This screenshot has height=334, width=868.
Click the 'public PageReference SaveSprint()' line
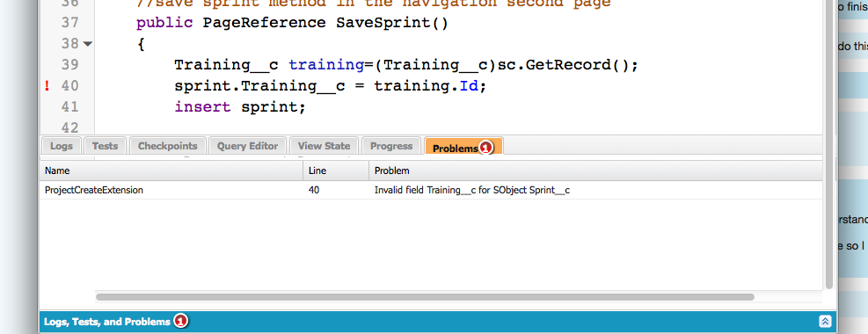(292, 23)
